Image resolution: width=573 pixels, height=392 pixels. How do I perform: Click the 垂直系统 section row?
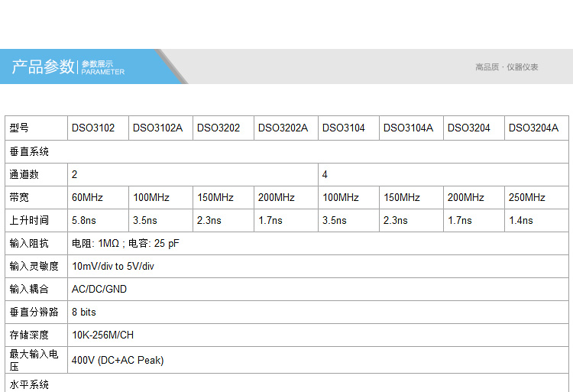(29, 152)
